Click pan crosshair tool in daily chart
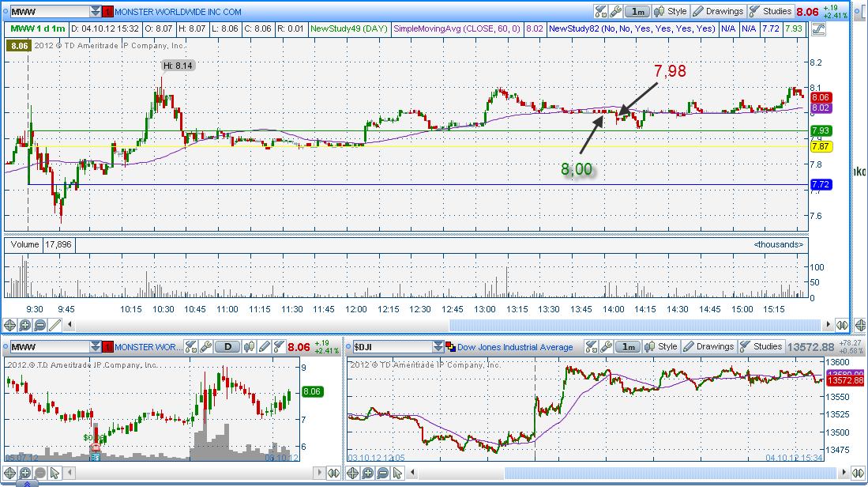The width and height of the screenshot is (868, 487). tap(10, 473)
